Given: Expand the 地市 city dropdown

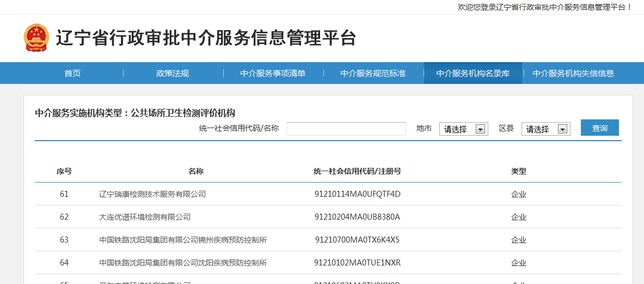Looking at the screenshot, I should click(x=463, y=129).
